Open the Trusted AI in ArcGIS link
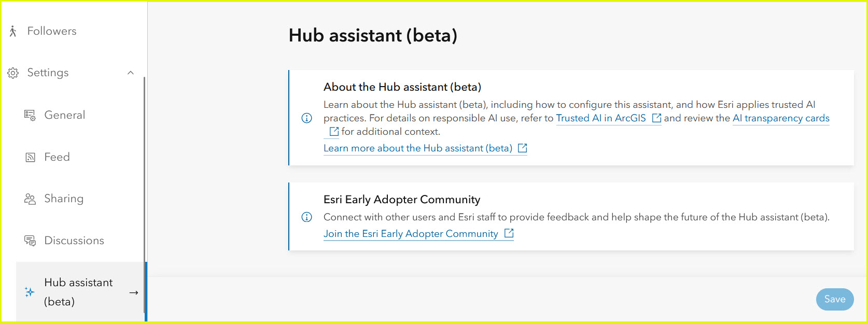 600,118
